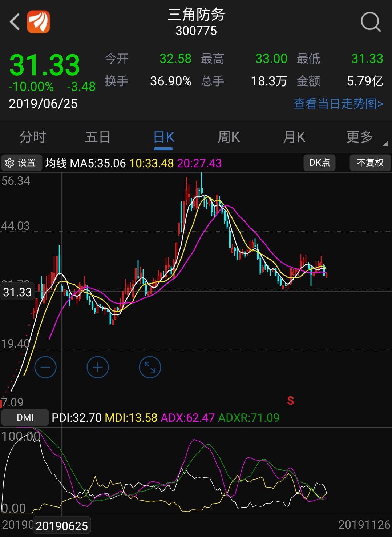Viewport: 392px width, 537px height.
Task: Toggle the DMI indicator panel
Action: coord(24,417)
